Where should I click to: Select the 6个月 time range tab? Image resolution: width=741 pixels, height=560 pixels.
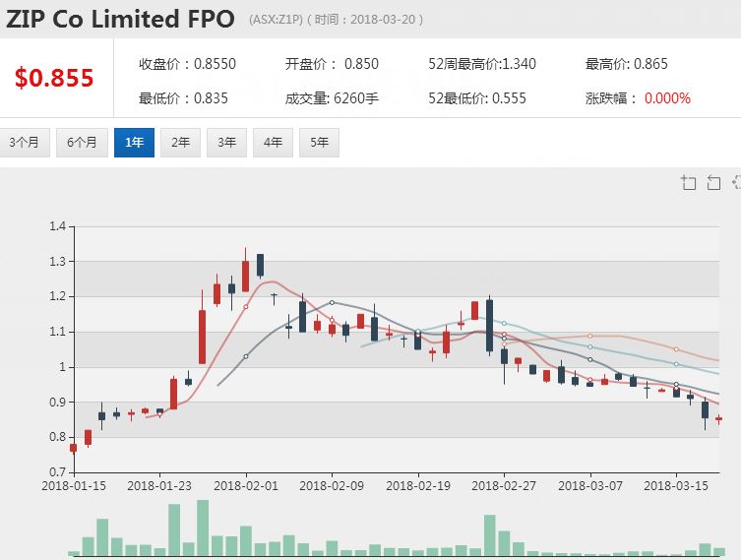(x=82, y=143)
